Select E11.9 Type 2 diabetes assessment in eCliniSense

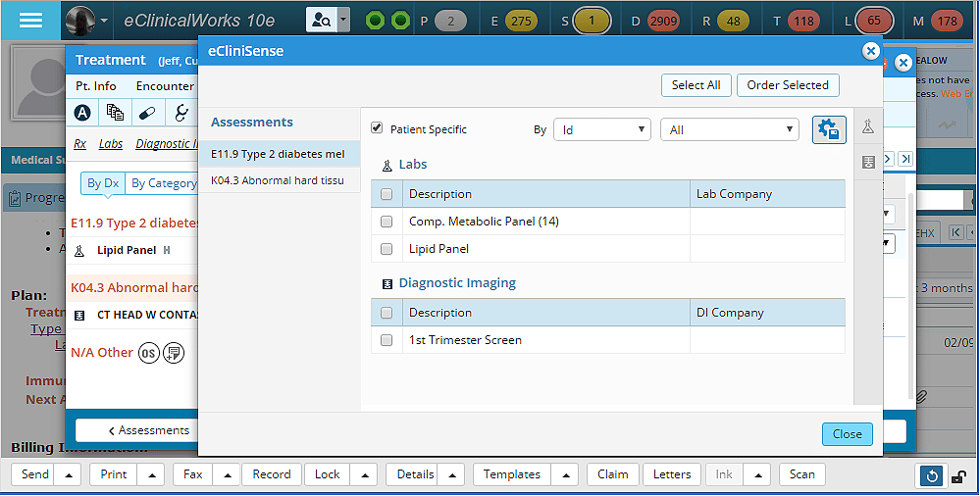[x=280, y=154]
